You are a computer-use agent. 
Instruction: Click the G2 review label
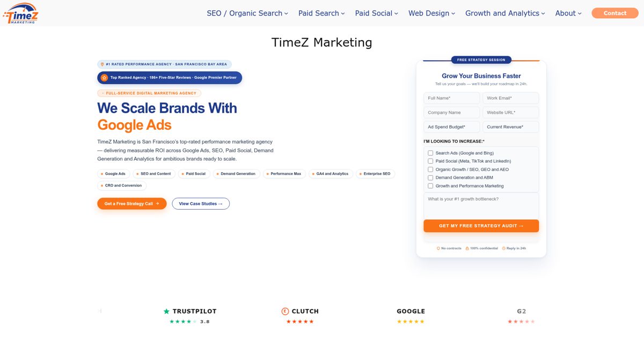pos(522,311)
